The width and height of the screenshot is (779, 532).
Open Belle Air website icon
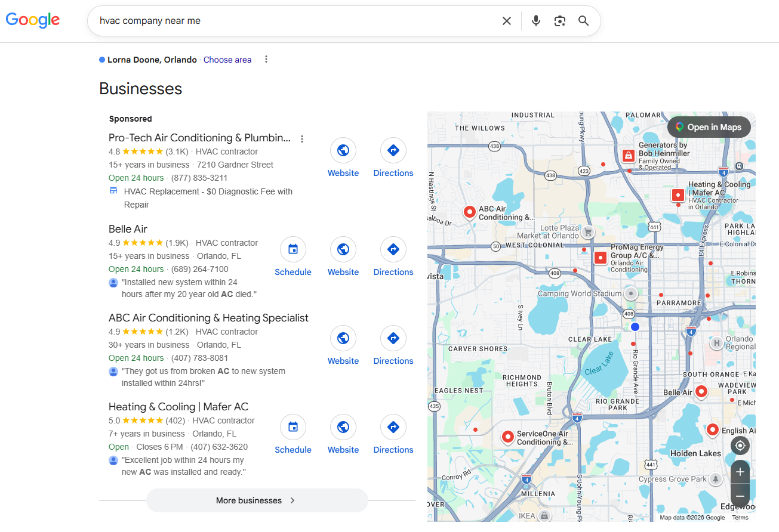343,249
